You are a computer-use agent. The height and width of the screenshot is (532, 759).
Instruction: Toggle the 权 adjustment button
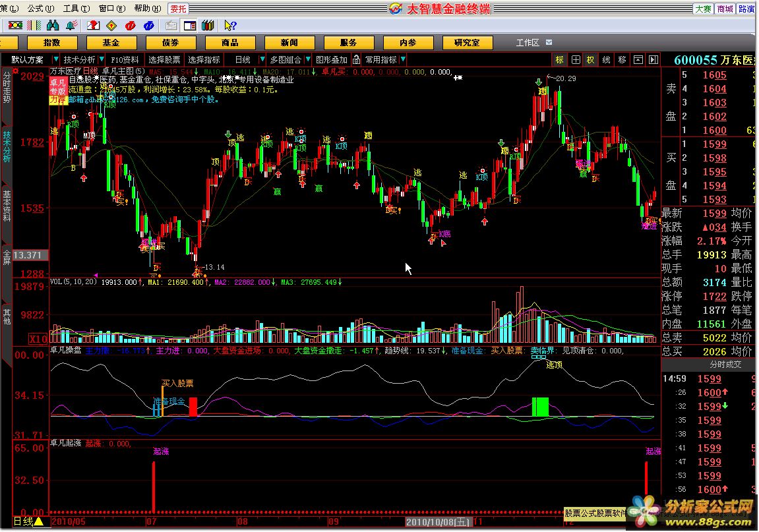click(591, 59)
